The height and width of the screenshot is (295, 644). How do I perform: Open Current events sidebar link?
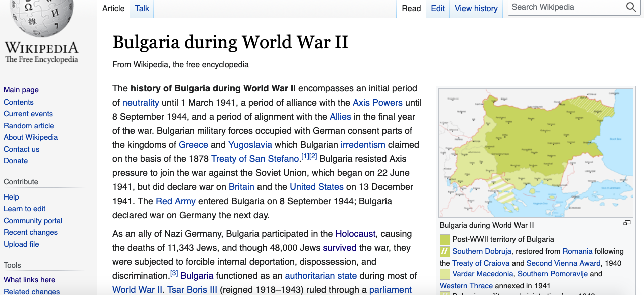pos(28,114)
